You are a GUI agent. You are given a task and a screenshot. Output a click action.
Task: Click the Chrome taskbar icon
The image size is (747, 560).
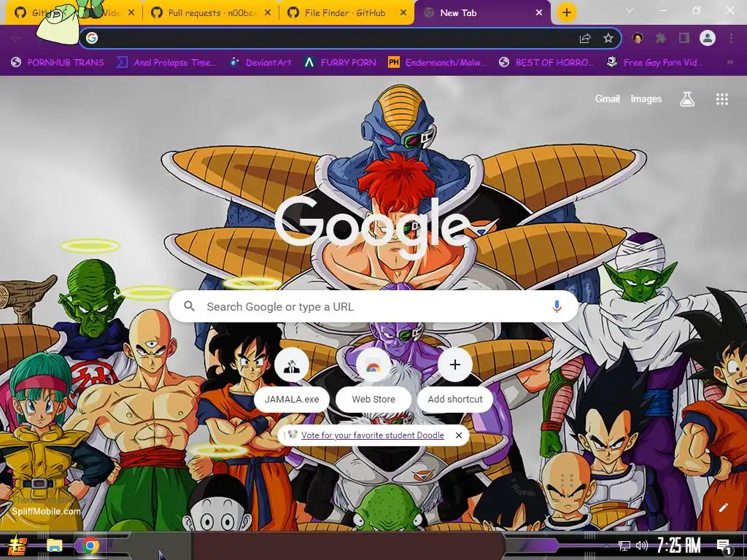click(90, 545)
